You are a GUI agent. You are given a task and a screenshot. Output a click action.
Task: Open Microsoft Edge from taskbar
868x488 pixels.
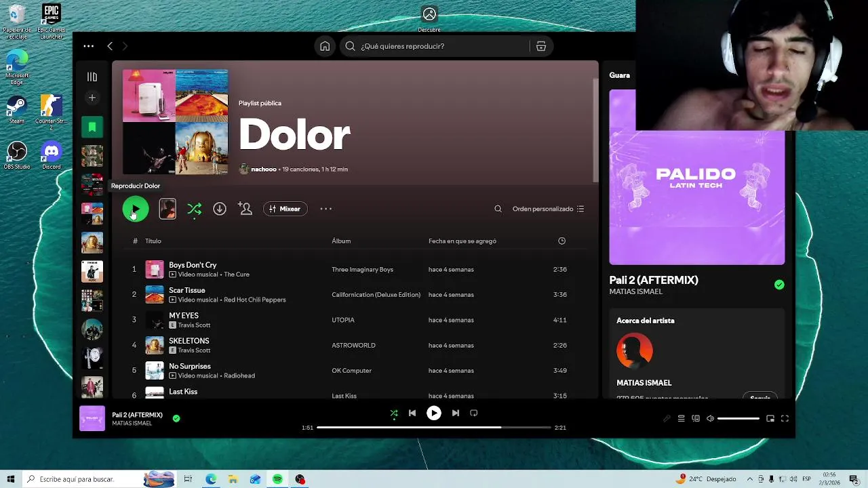tap(211, 479)
